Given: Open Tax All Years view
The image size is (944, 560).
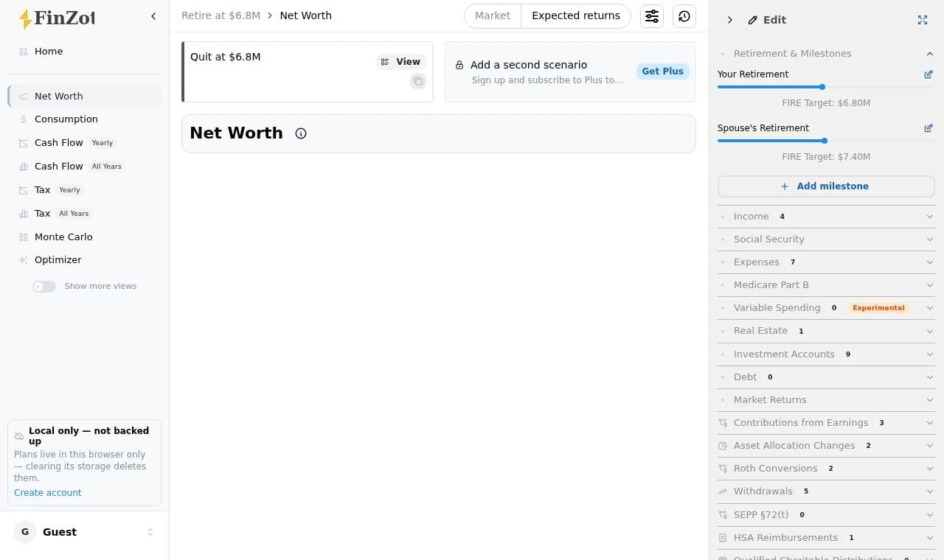Looking at the screenshot, I should 84,214.
